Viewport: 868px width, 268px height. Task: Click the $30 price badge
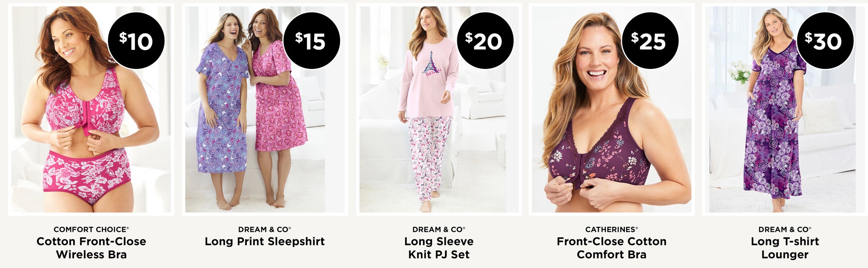[x=825, y=41]
